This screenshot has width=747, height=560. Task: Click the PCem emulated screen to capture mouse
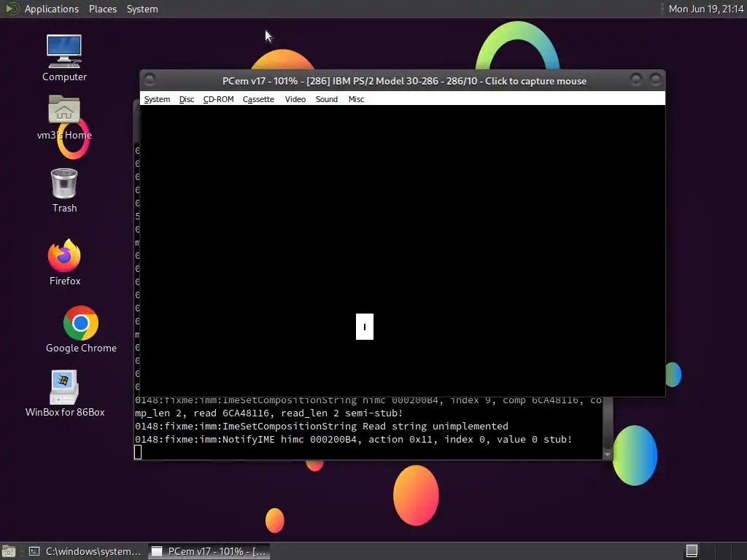click(402, 251)
